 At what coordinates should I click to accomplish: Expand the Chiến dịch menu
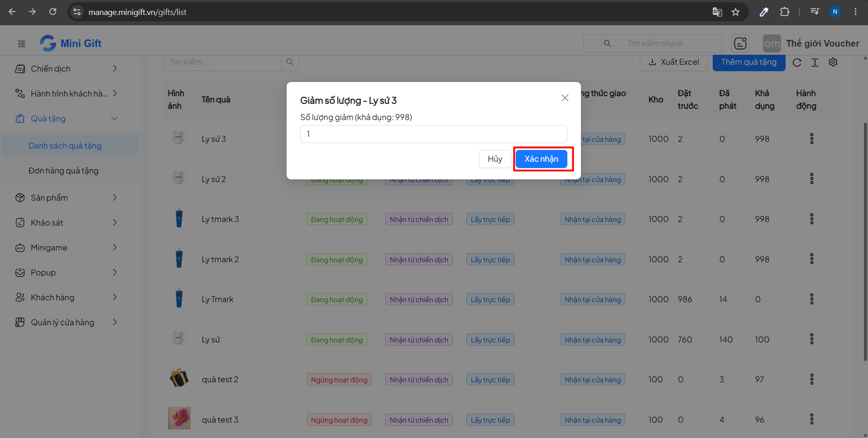pos(67,69)
